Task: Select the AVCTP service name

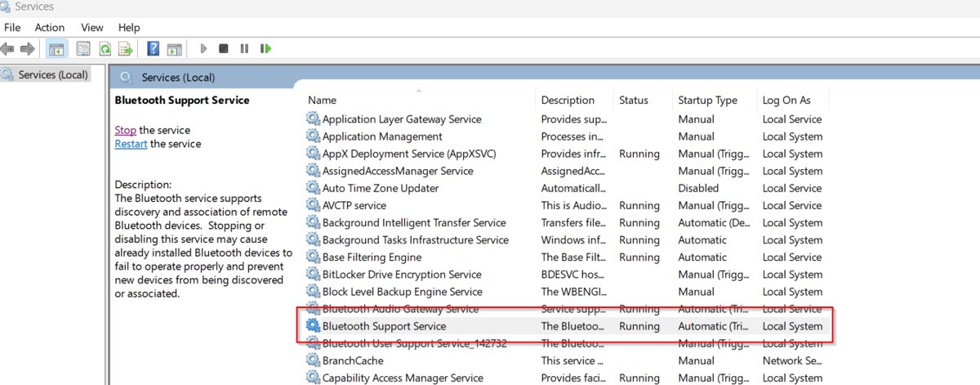Action: point(354,205)
